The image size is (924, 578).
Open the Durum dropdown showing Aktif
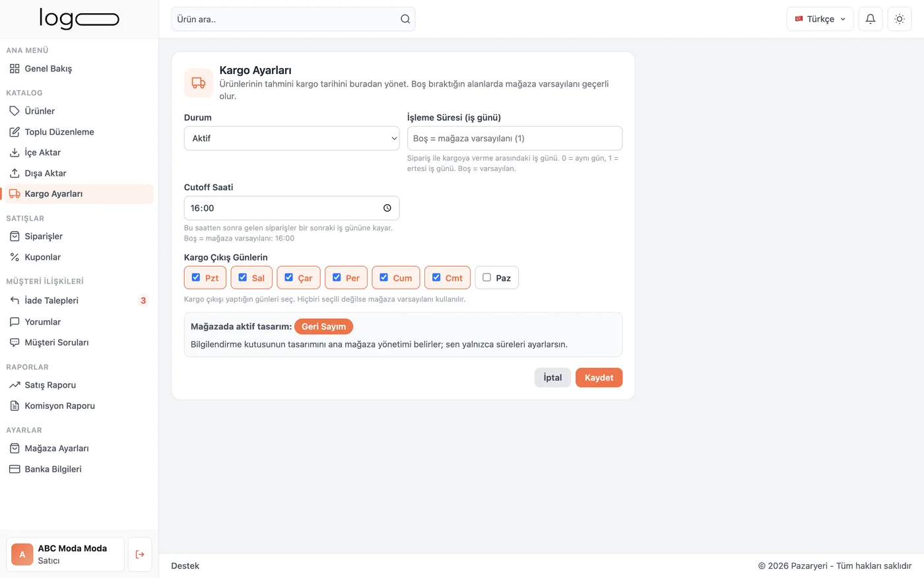(x=292, y=139)
